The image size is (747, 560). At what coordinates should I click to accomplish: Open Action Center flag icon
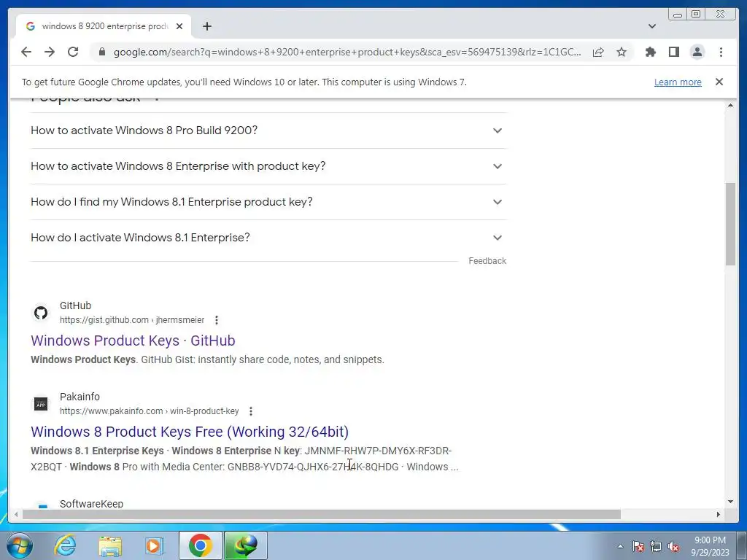click(x=638, y=546)
